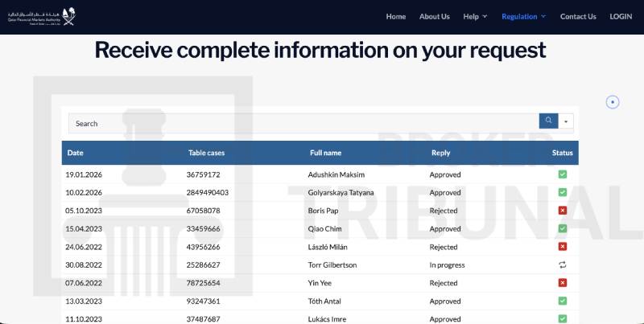Click red X status icon for Boris Pap
The height and width of the screenshot is (324, 644).
pyautogui.click(x=562, y=211)
